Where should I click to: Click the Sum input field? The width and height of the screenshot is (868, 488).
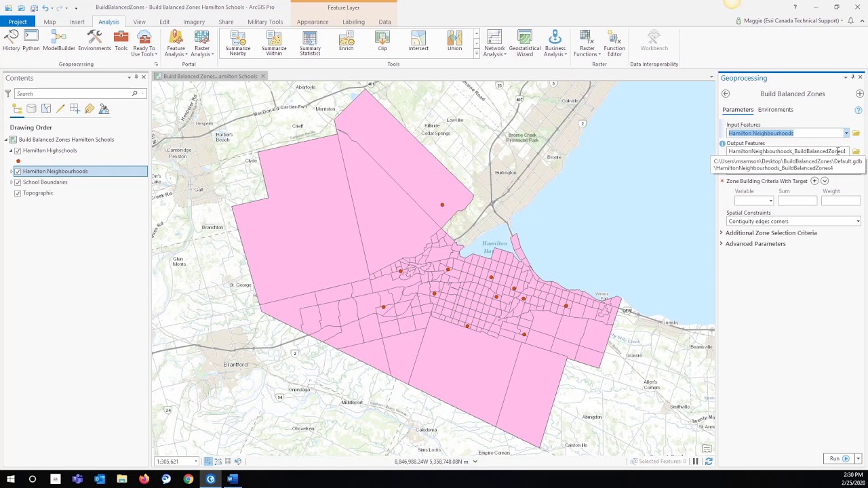point(797,201)
